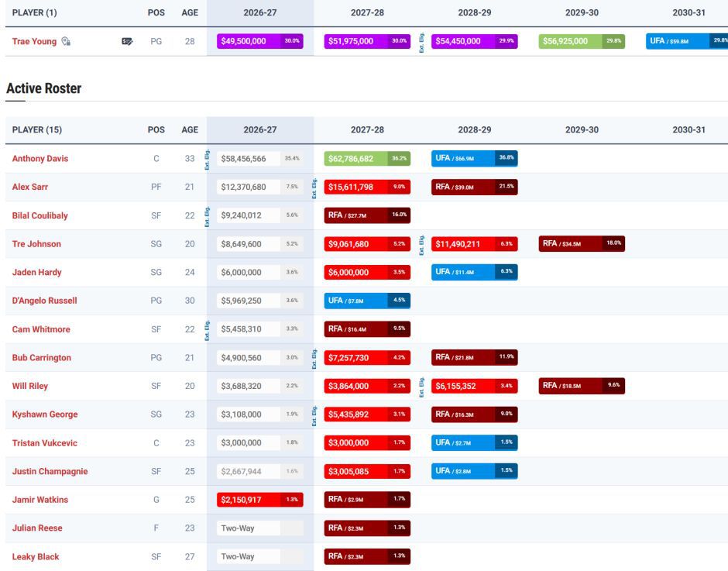Click Leaky Black's RFA / $2.3M cell
The height and width of the screenshot is (571, 728).
(367, 556)
